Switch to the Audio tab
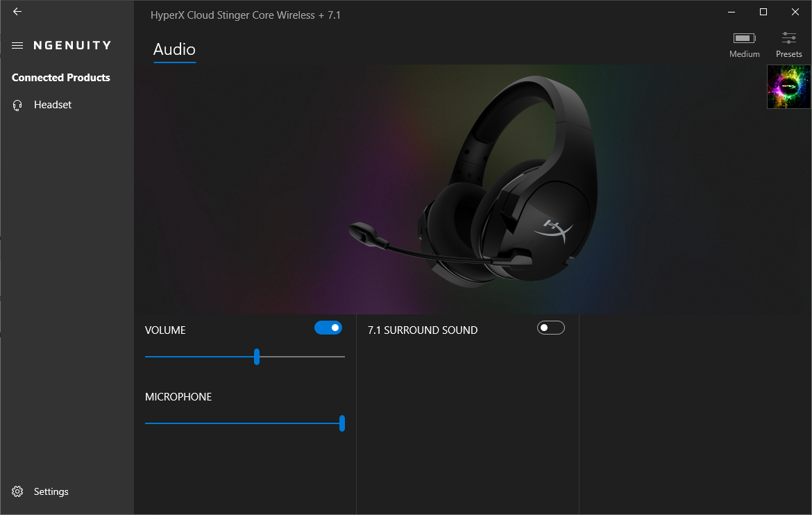Image resolution: width=812 pixels, height=515 pixels. click(174, 49)
